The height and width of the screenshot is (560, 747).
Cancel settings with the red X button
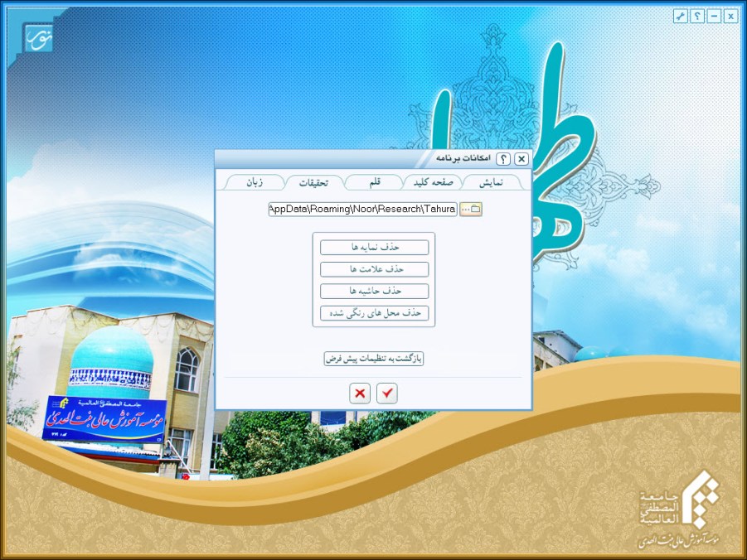360,393
